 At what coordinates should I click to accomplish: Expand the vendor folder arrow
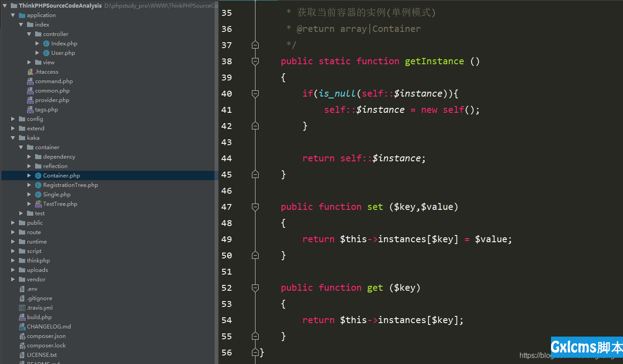click(13, 280)
